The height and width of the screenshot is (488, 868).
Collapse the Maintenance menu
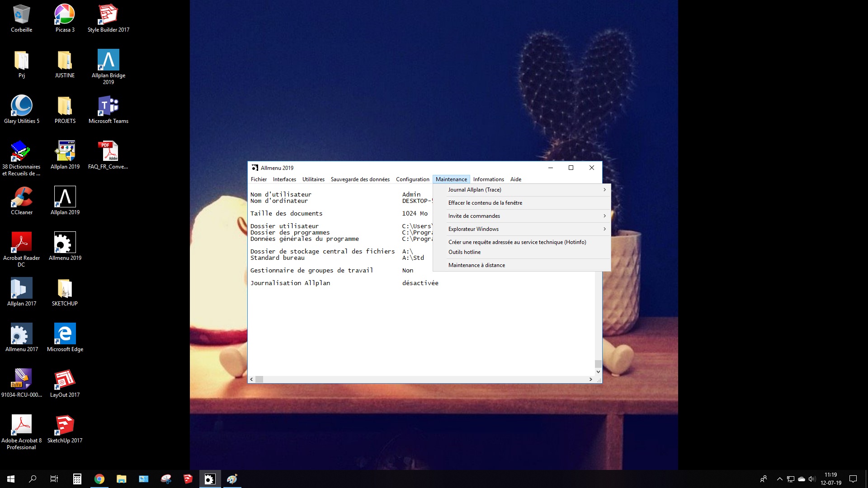coord(451,179)
